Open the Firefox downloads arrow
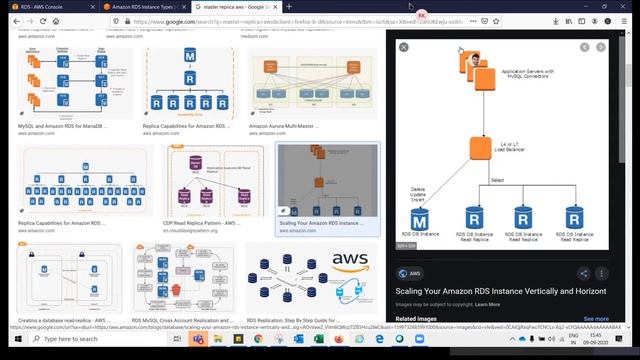 pyautogui.click(x=556, y=21)
